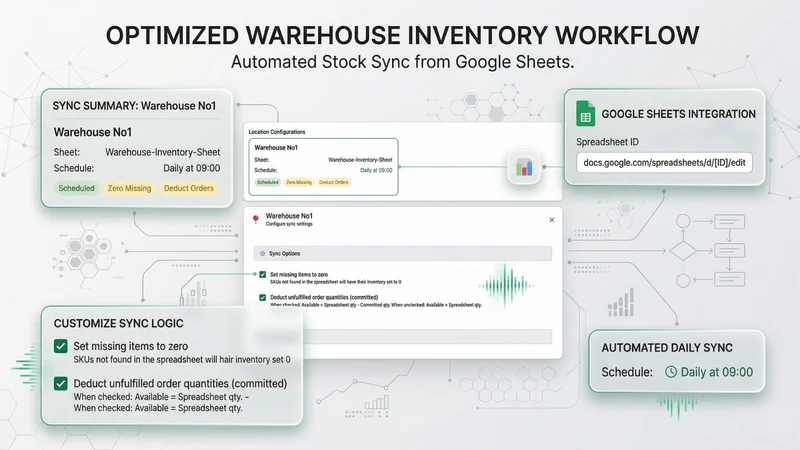Image resolution: width=800 pixels, height=450 pixels.
Task: Toggle Set missing items to zero in Customize Sync Logic
Action: (x=61, y=346)
